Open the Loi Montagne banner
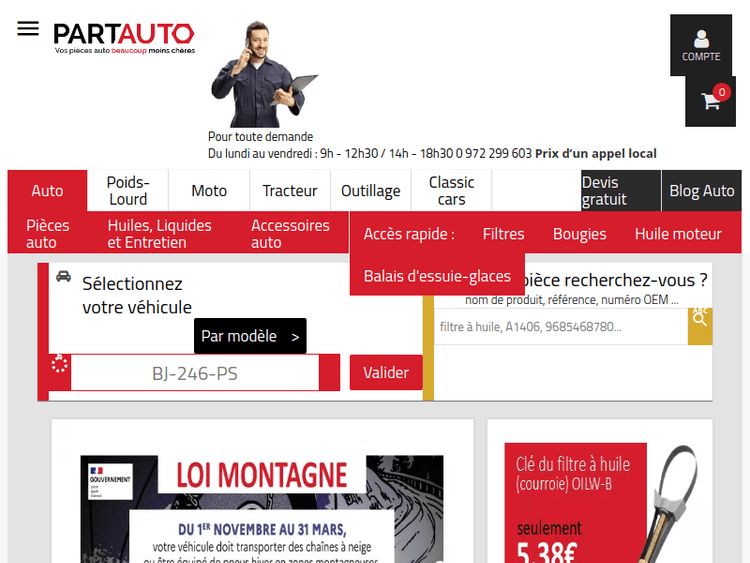 pos(262,509)
